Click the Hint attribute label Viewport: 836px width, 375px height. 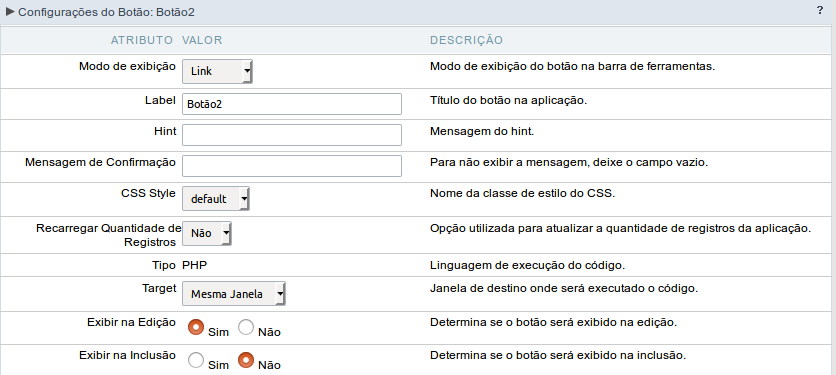pos(164,131)
